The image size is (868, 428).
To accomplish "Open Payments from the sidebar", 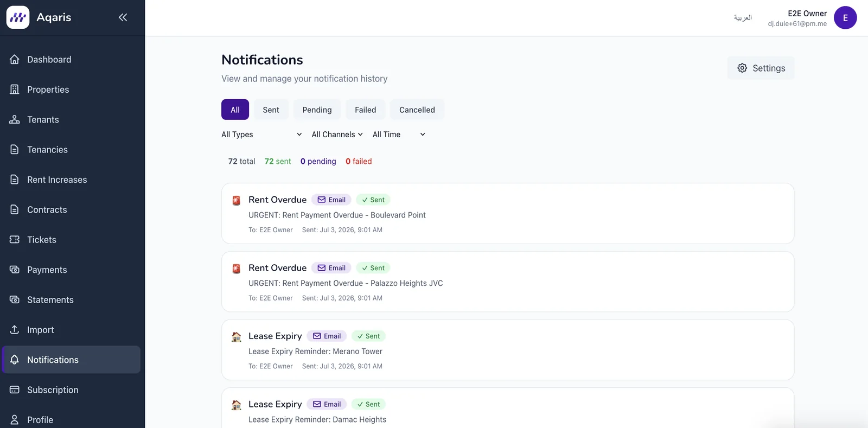I will 71,270.
